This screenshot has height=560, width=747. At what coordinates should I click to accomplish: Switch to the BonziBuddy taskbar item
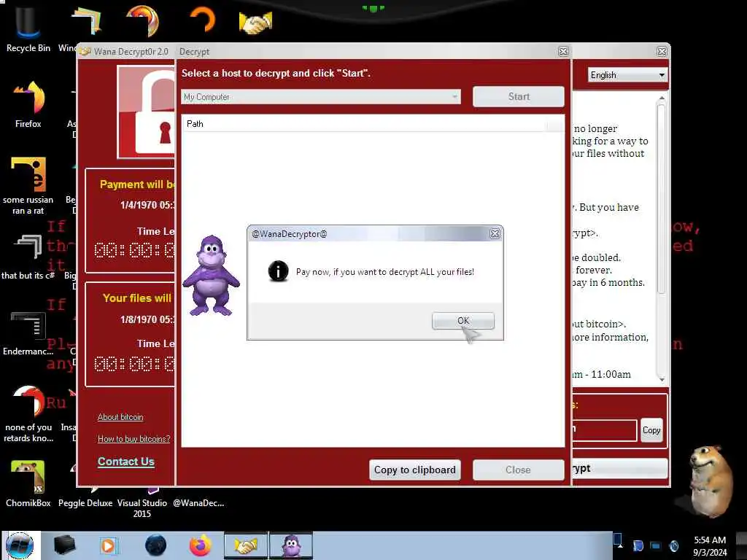(x=291, y=545)
